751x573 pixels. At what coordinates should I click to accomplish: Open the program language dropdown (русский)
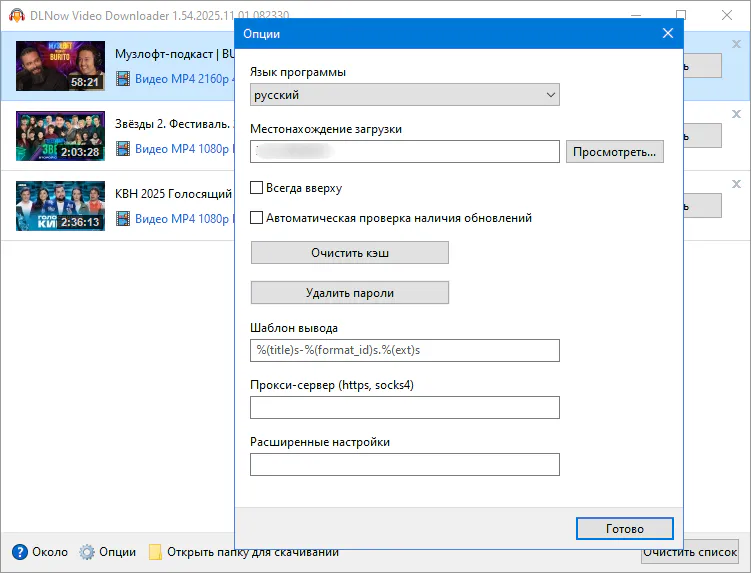coord(404,95)
